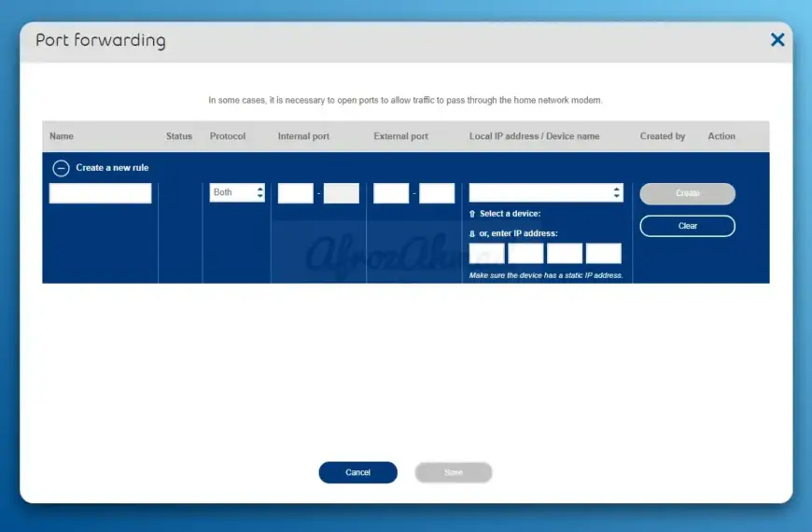This screenshot has width=812, height=532.
Task: Click the Name column header
Action: click(61, 136)
